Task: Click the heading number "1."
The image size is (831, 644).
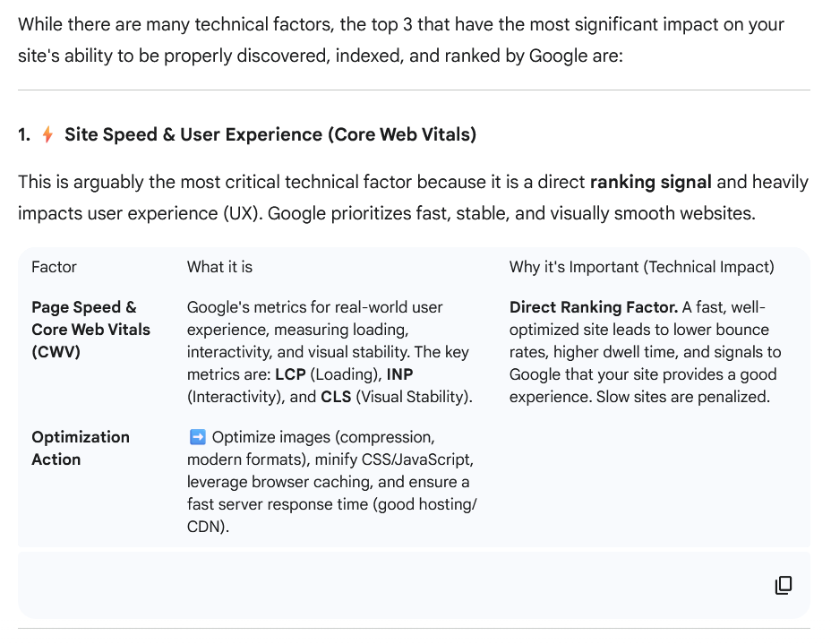Action: [24, 135]
